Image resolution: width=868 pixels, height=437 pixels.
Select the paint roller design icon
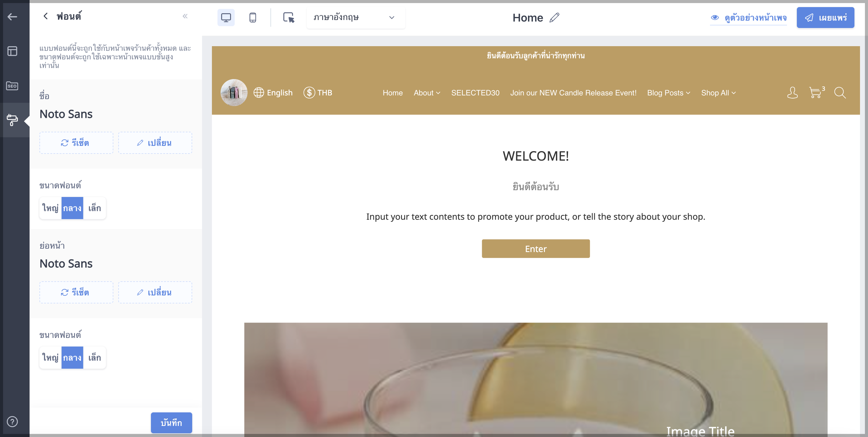tap(12, 120)
